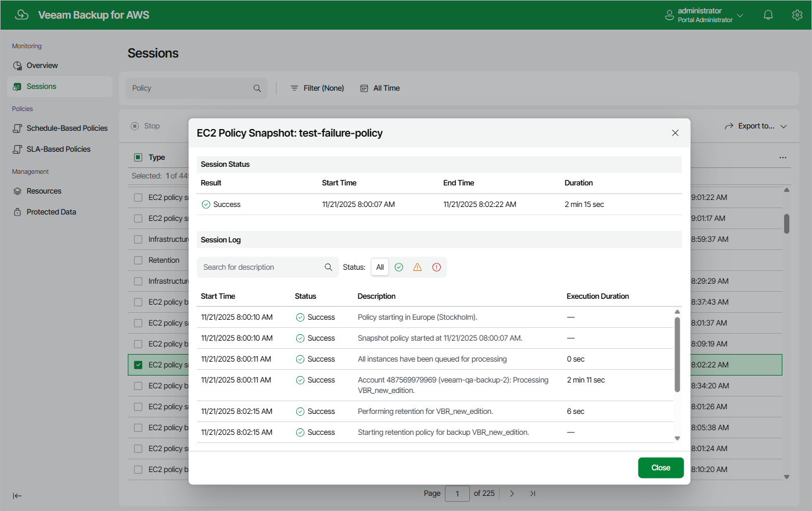Toggle the select-all checkbox beside Type

(x=138, y=158)
